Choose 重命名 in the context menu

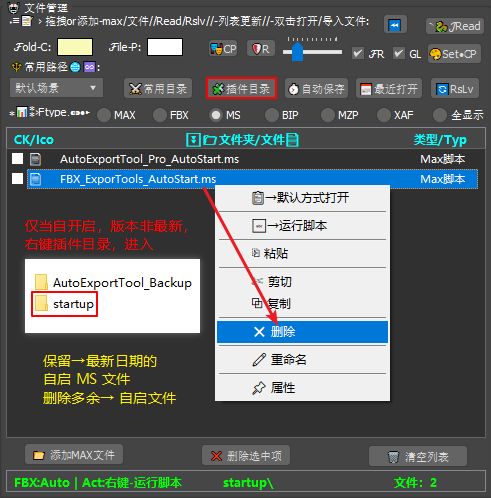point(302,360)
